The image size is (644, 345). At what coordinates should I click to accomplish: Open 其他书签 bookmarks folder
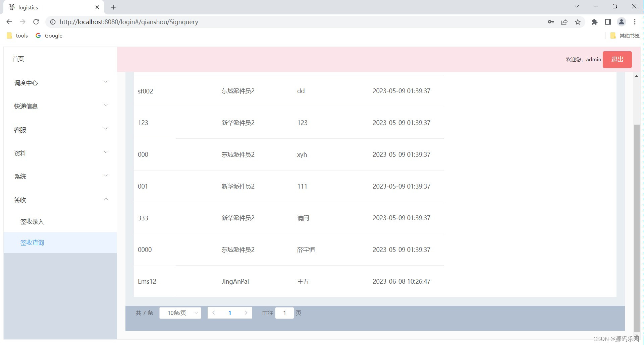[x=625, y=36]
